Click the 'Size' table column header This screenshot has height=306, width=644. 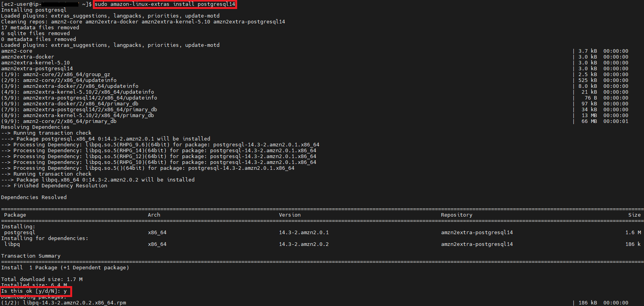pyautogui.click(x=635, y=215)
